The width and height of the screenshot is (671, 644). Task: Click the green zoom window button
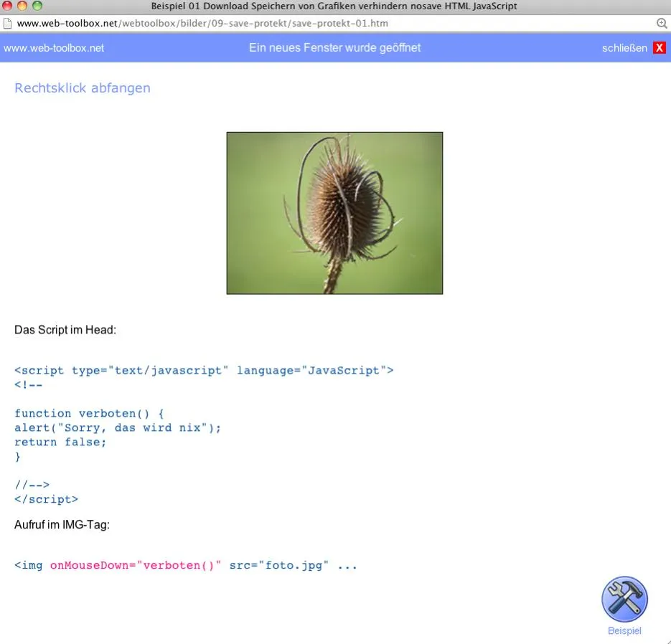[37, 6]
